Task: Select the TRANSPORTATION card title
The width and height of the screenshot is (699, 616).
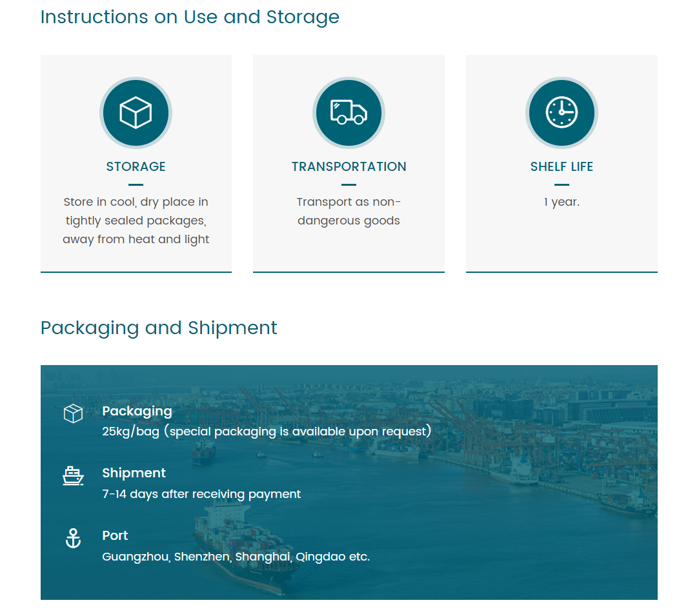Action: point(349,166)
